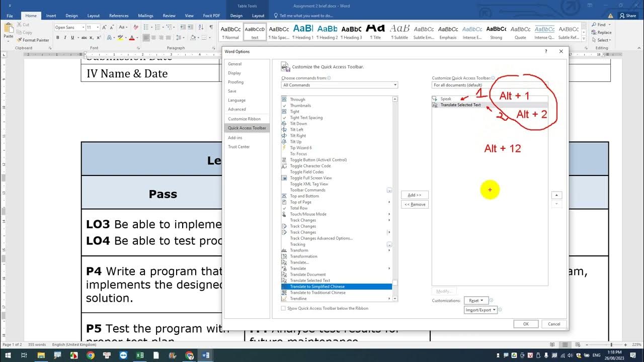Check Show Quick Access Toolbar below the Ribbon

coord(283,308)
